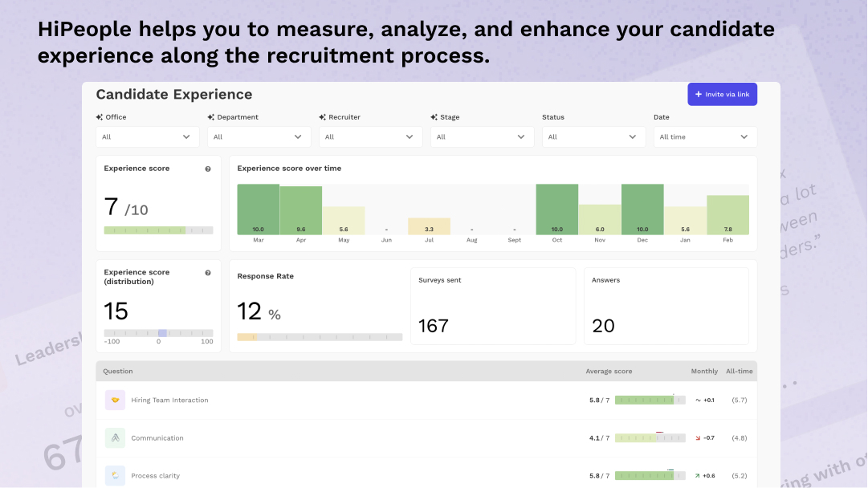The width and height of the screenshot is (868, 488).
Task: Click the Hiring Team Interaction handshake icon
Action: click(x=115, y=400)
